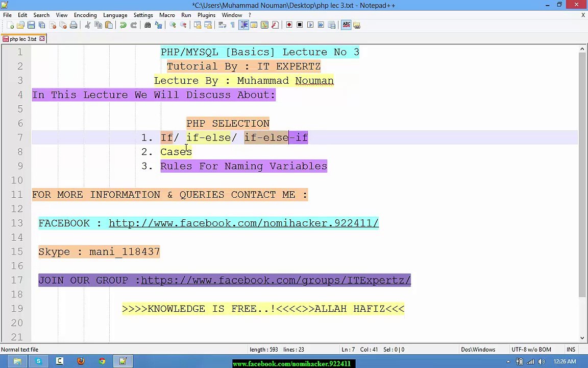
Task: Toggle the ABC spell check icon
Action: (x=346, y=25)
